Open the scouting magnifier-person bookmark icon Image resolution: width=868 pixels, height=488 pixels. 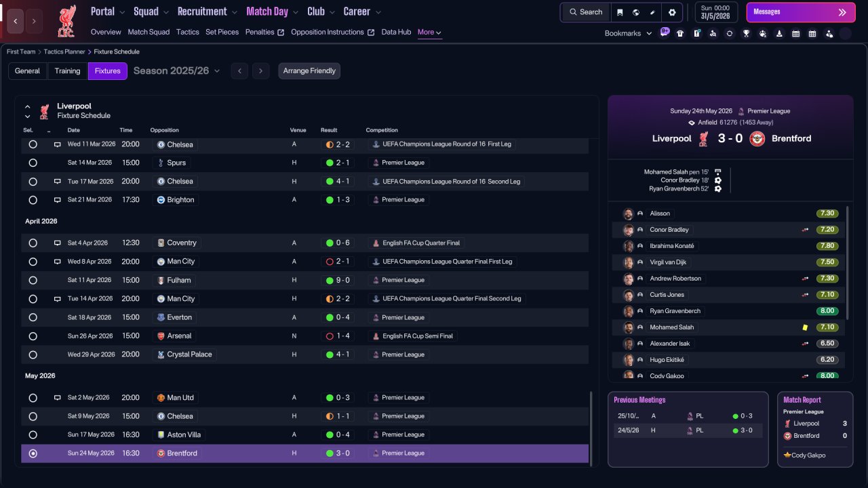click(713, 33)
